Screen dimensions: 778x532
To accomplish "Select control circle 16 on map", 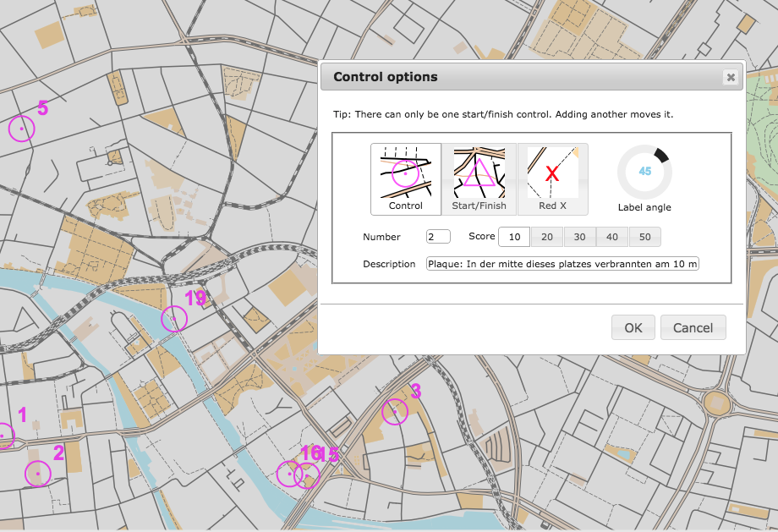I will point(289,474).
